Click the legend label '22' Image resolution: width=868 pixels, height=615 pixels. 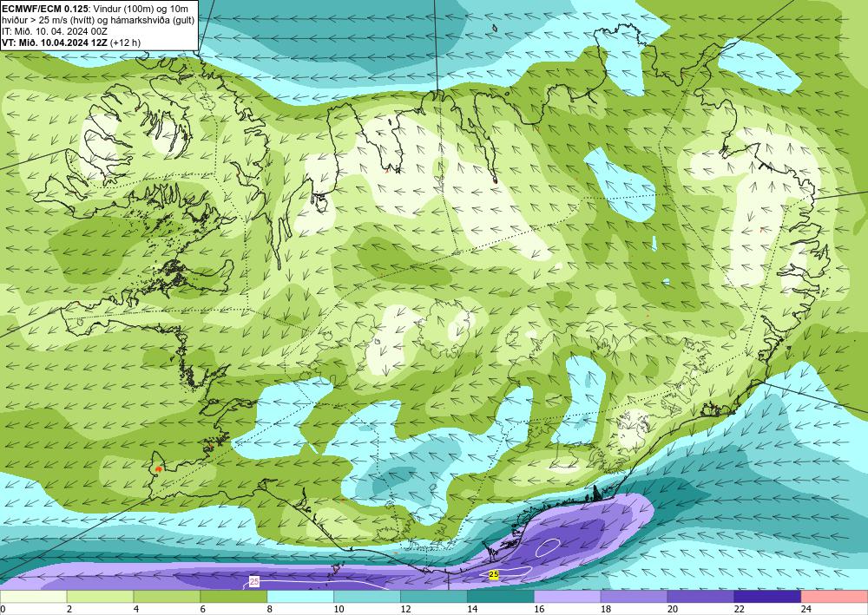click(739, 610)
